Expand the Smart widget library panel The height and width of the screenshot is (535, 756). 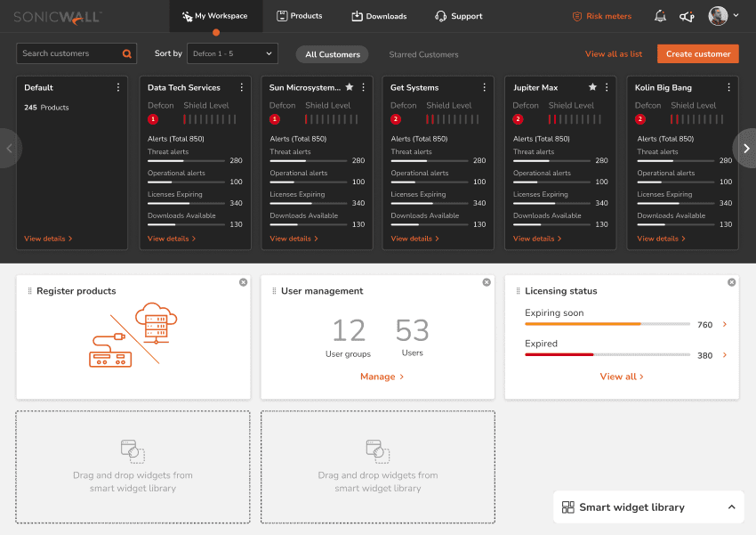(x=731, y=507)
